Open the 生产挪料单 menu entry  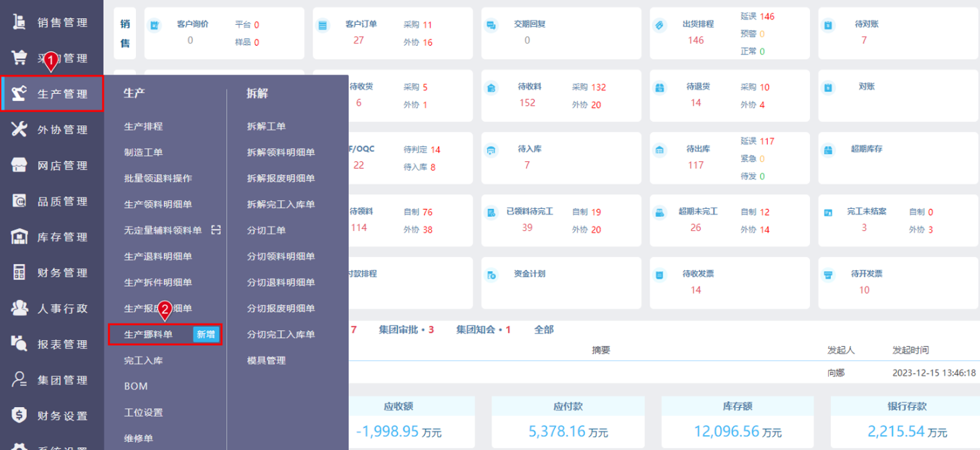[x=149, y=334]
